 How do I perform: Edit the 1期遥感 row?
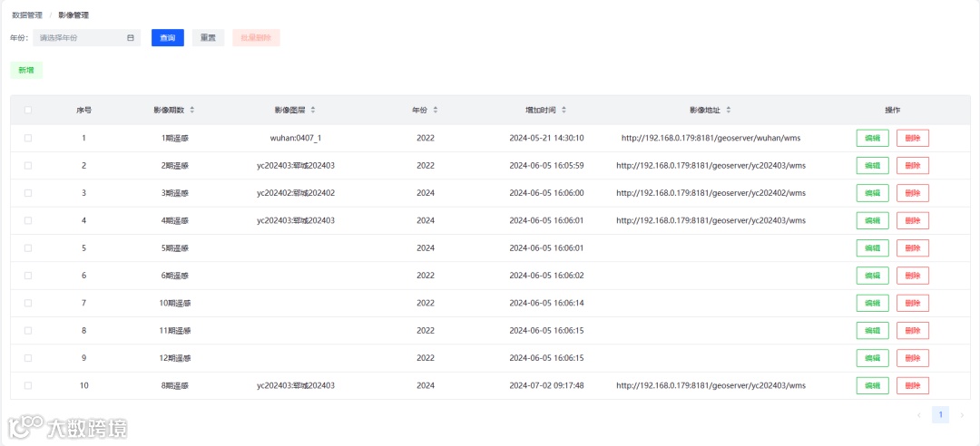pyautogui.click(x=873, y=138)
